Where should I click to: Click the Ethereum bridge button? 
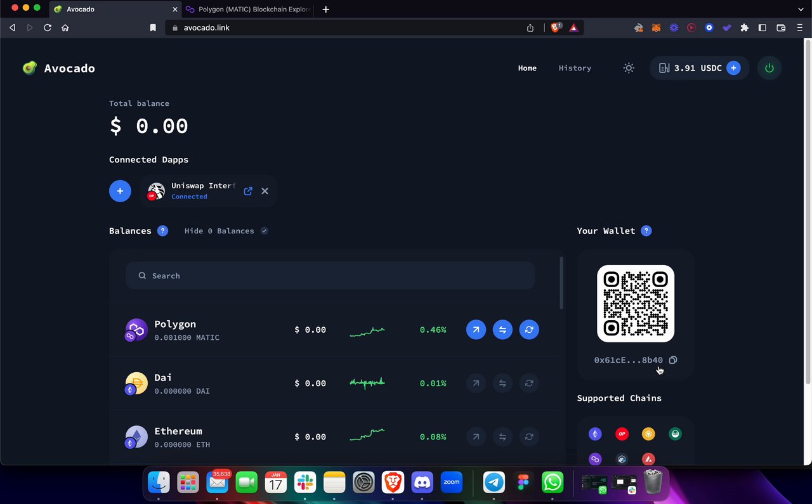tap(529, 437)
